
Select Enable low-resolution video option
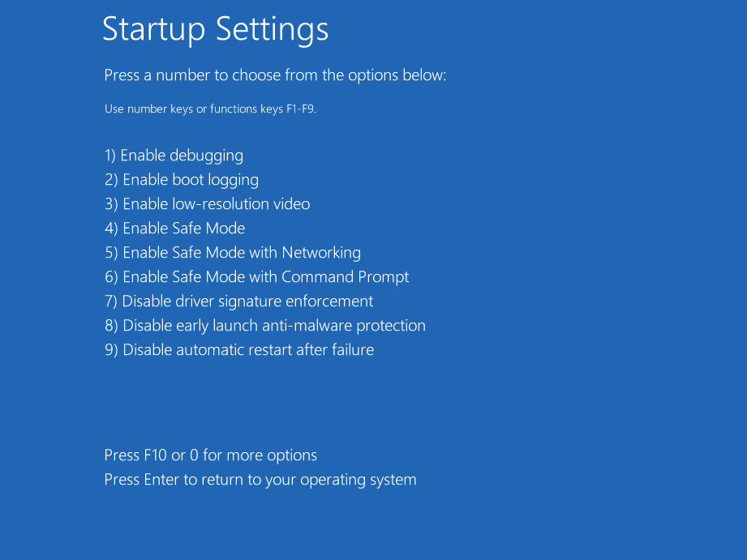pyautogui.click(x=207, y=204)
